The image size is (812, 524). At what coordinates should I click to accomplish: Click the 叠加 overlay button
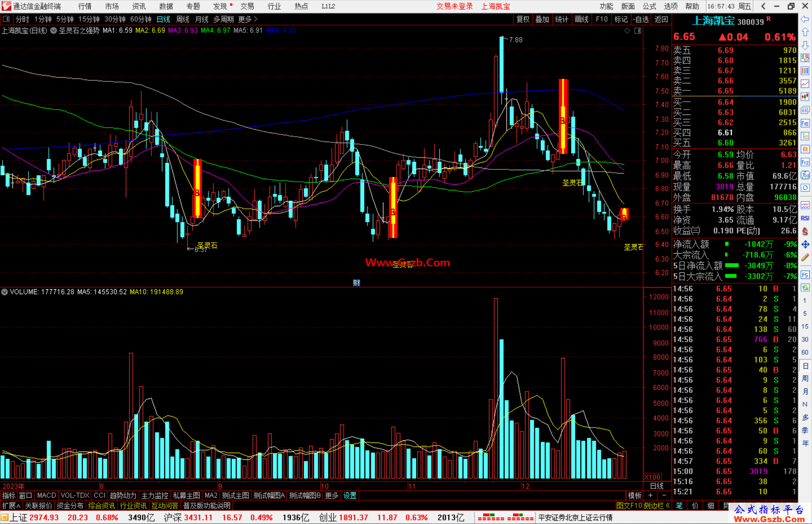[542, 19]
